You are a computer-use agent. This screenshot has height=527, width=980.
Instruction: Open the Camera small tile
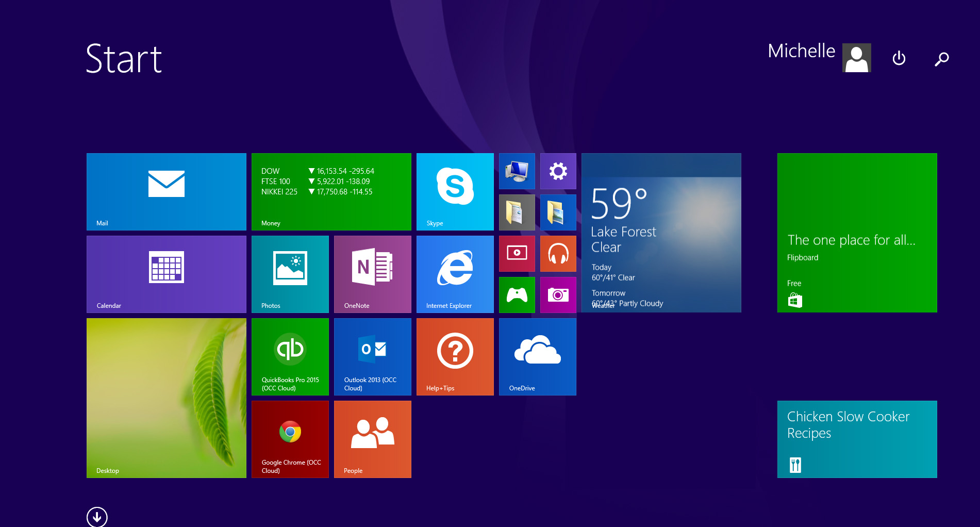[x=558, y=295]
